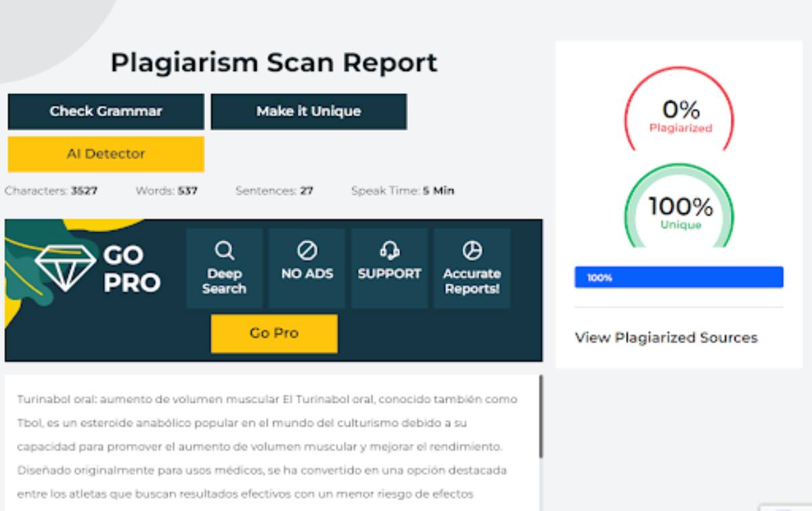Click the Characters: 3527 count

click(51, 191)
